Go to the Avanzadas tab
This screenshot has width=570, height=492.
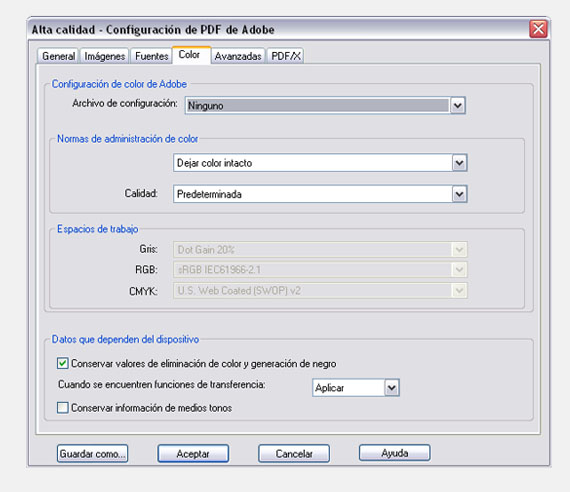click(x=238, y=56)
